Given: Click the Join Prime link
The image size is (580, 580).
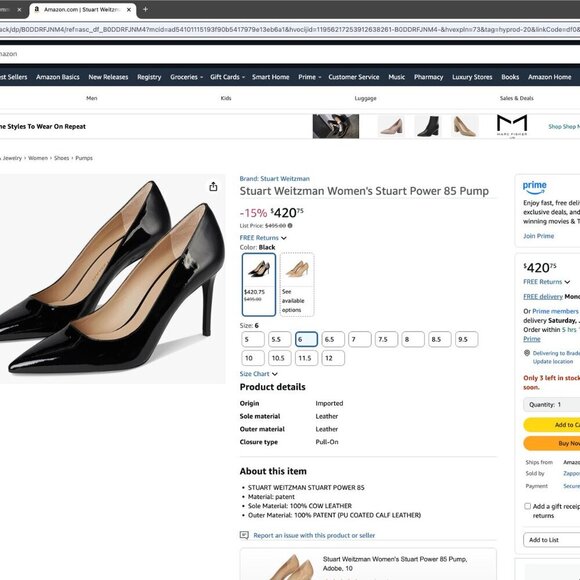Looking at the screenshot, I should pos(538,236).
